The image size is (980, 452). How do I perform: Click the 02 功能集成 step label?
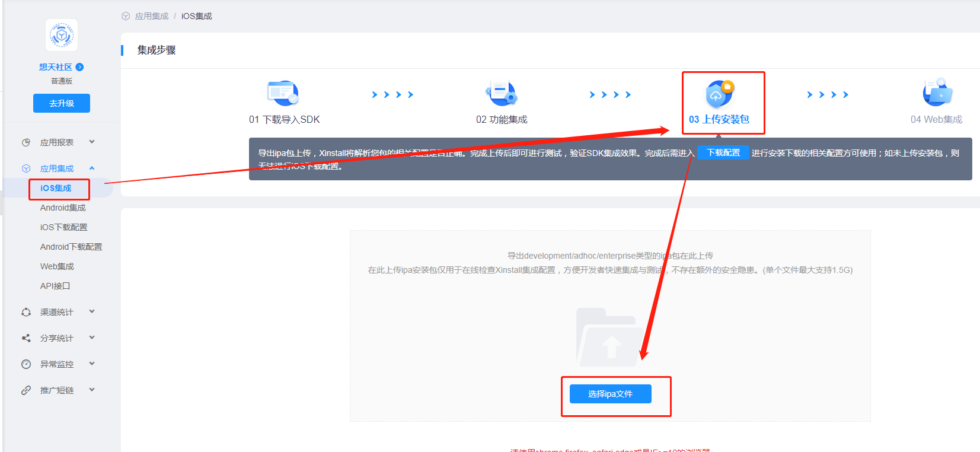coord(502,119)
